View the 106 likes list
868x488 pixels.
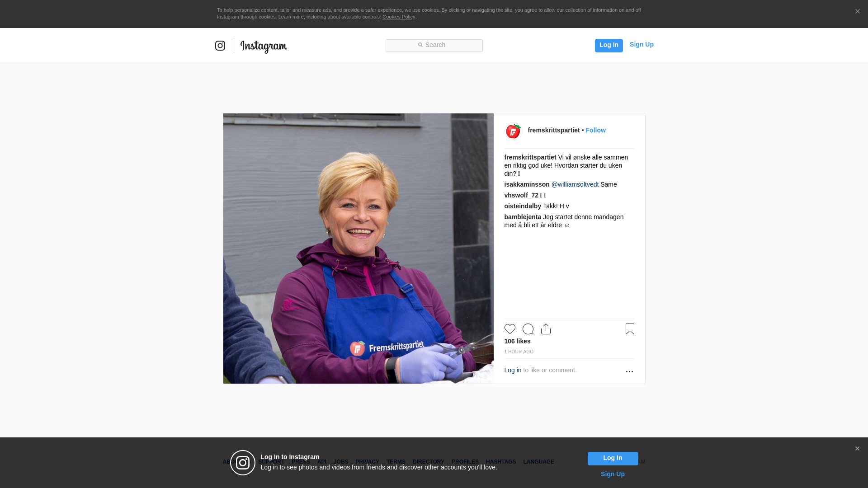pyautogui.click(x=517, y=341)
